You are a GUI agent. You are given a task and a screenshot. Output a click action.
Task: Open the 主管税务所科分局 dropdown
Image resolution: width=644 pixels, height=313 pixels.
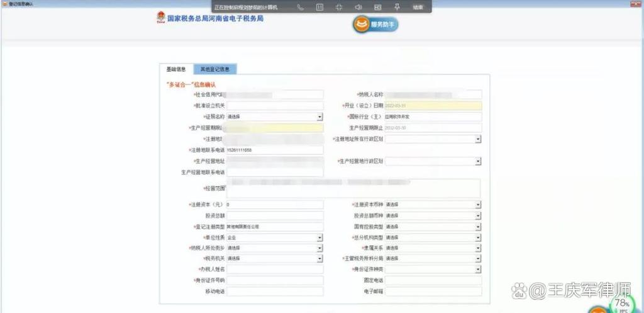[433, 259]
